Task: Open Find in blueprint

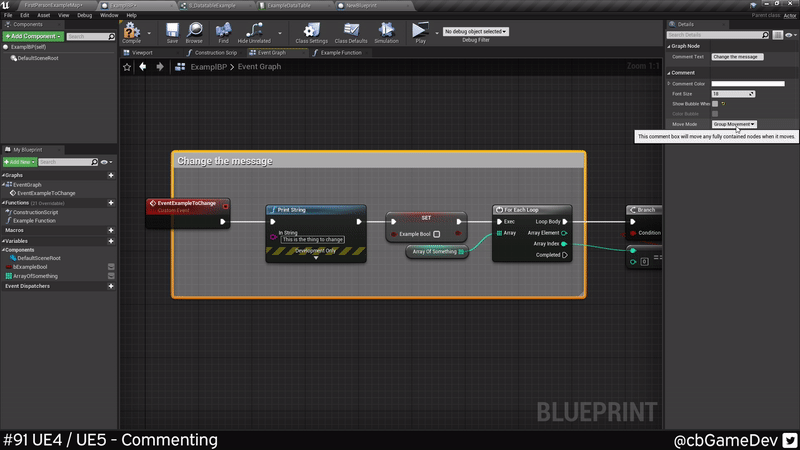Action: 223,33
